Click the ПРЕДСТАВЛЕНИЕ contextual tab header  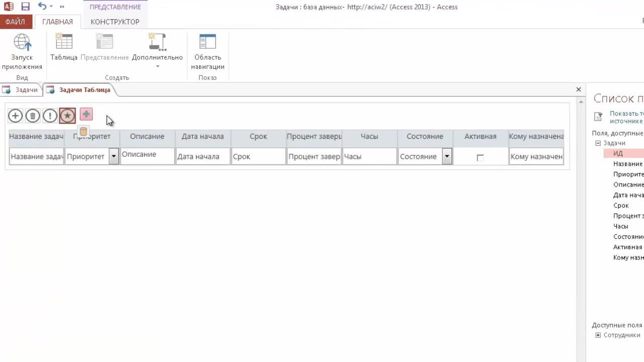[x=115, y=7]
